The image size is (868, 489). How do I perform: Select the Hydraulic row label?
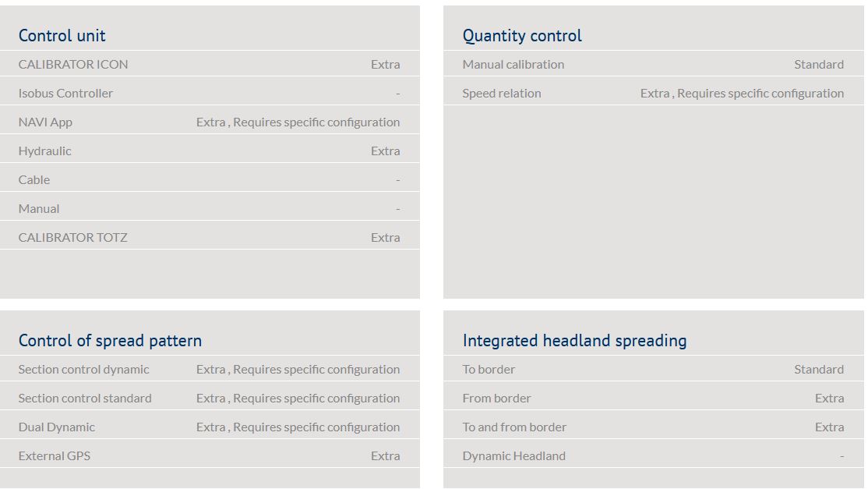(x=44, y=151)
